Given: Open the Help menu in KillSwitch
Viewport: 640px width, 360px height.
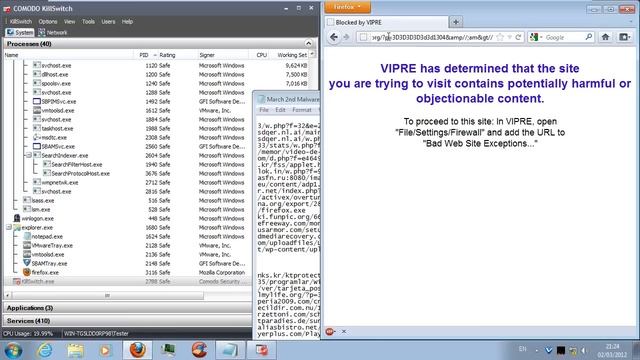Looking at the screenshot, I should tap(127, 22).
